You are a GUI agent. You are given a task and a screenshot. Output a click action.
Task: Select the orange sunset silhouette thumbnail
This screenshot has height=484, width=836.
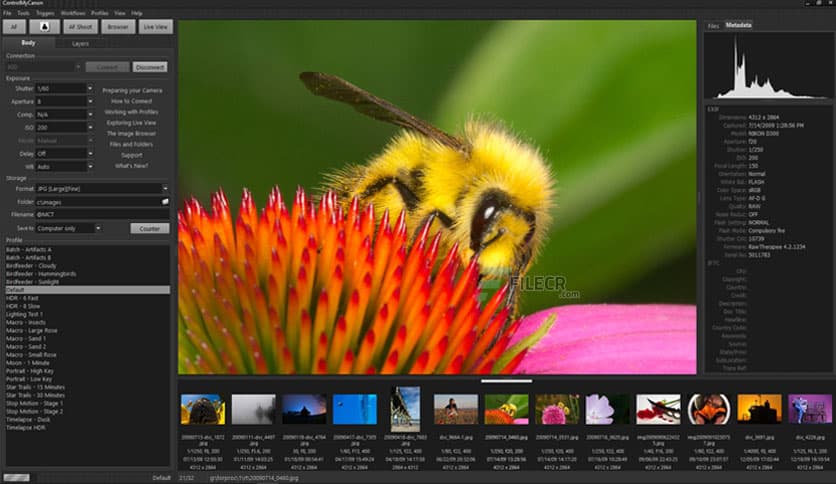(759, 409)
